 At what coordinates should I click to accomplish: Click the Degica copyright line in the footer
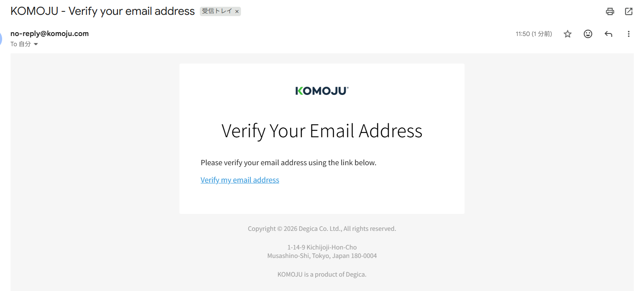click(x=322, y=229)
